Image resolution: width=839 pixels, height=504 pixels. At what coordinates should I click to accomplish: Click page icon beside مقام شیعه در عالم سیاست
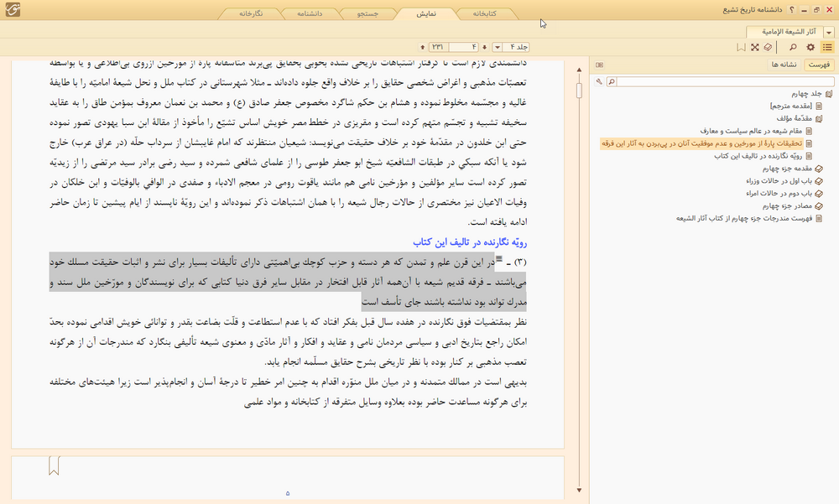(809, 131)
